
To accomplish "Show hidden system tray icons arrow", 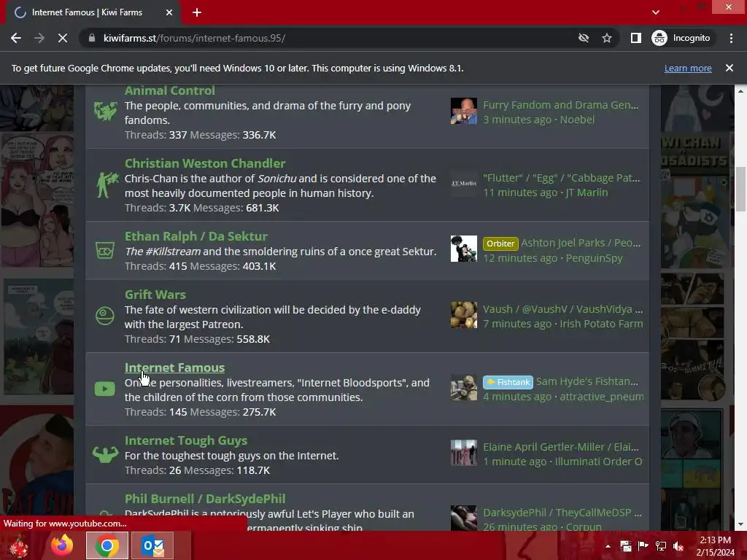I will 608,546.
